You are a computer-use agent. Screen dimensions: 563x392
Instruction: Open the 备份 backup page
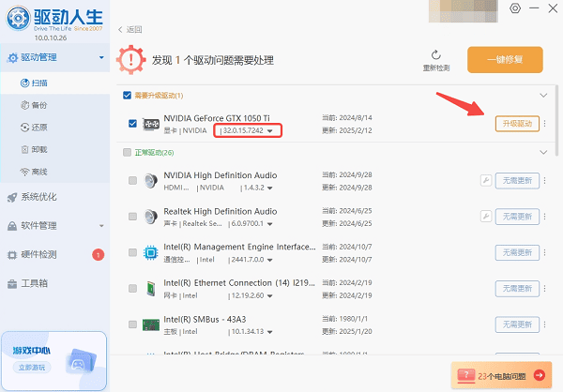pos(55,105)
